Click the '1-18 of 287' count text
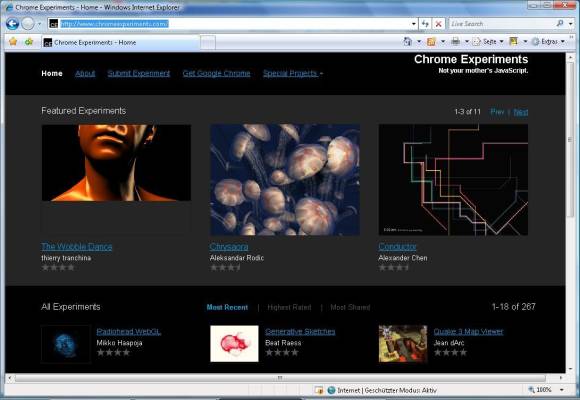The height and width of the screenshot is (400, 580). coord(513,307)
